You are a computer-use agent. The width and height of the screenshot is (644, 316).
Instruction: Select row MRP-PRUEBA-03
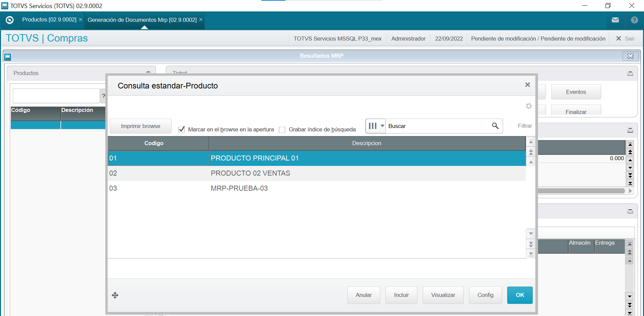click(317, 188)
